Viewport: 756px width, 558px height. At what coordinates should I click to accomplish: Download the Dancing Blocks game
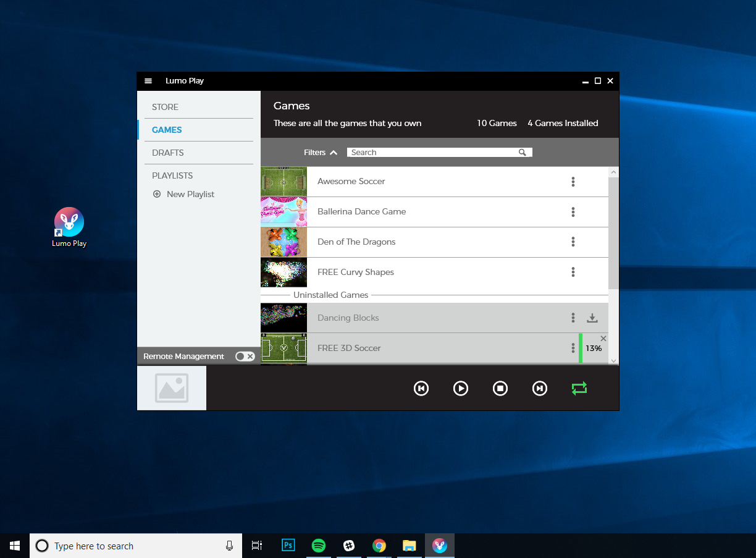pos(592,318)
